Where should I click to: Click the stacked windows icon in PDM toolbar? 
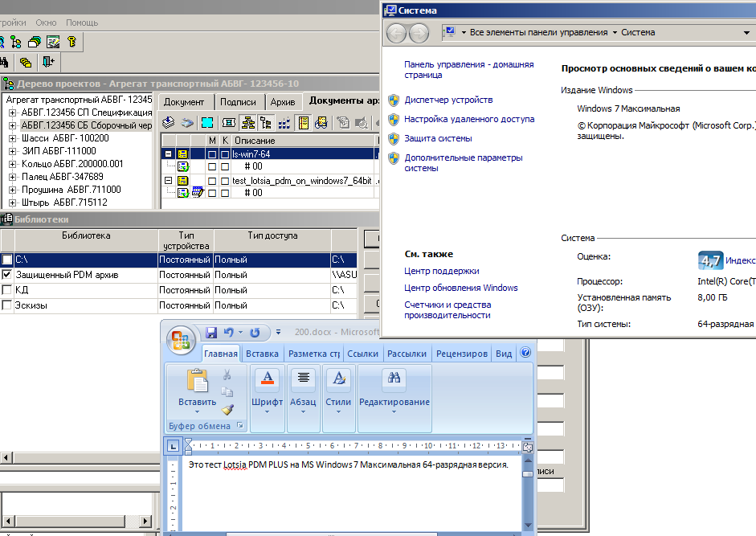click(x=35, y=42)
